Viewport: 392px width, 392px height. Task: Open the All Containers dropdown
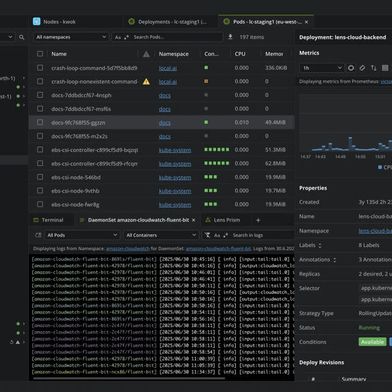pyautogui.click(x=161, y=235)
